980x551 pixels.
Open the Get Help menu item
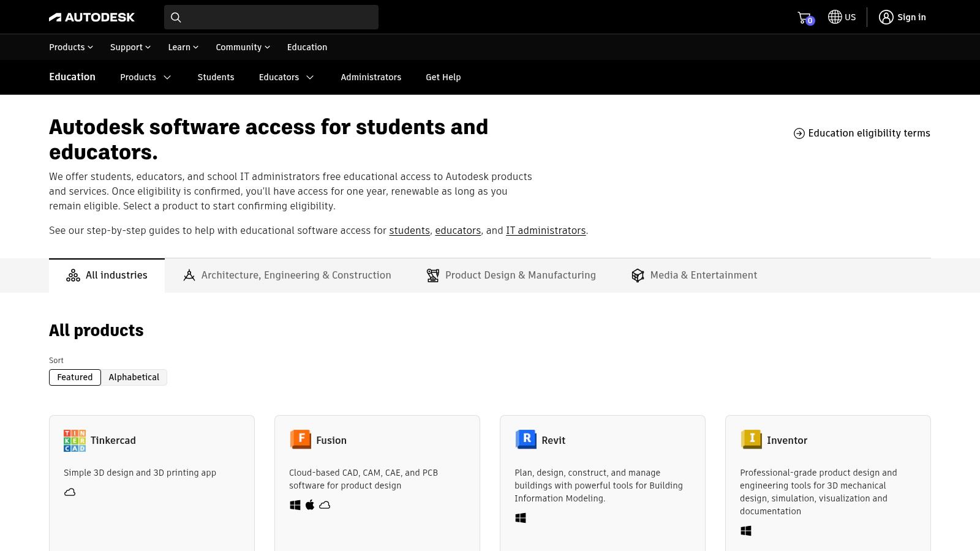pos(443,77)
